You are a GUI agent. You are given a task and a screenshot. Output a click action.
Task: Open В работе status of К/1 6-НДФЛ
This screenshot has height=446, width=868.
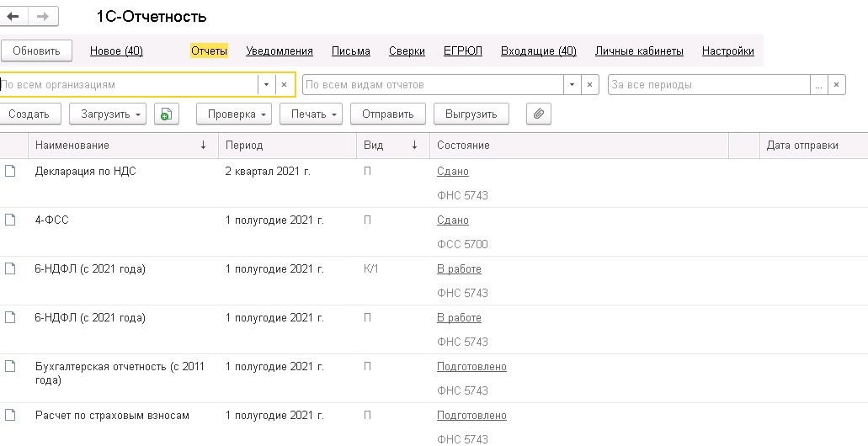click(459, 269)
